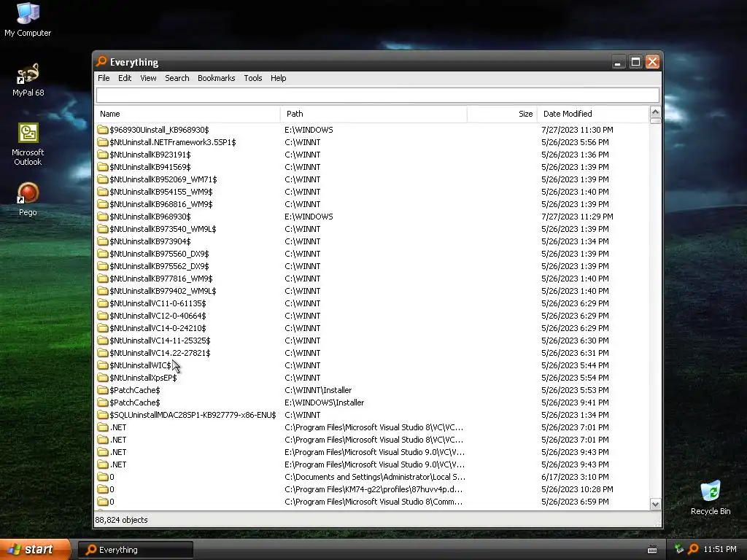Open the Tools menu
The image size is (747, 560).
coord(253,78)
